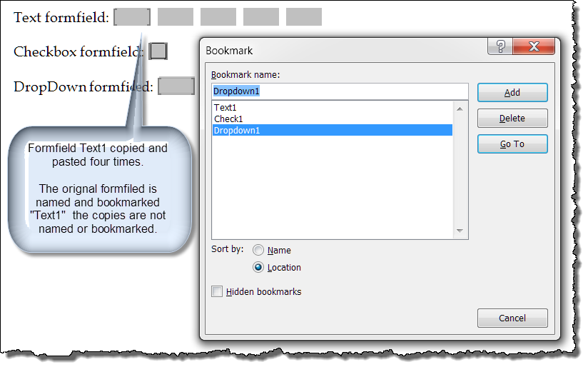The height and width of the screenshot is (367, 588).
Task: Go To the selected bookmark
Action: [512, 144]
